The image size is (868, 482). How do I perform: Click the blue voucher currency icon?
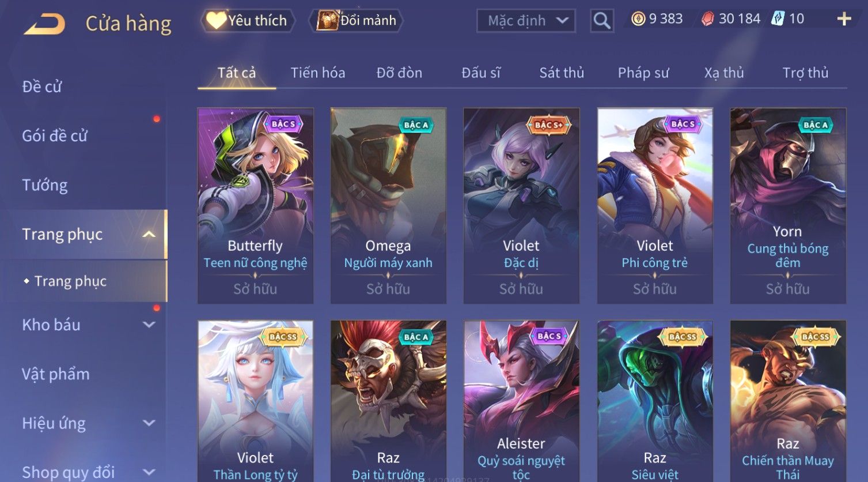coord(778,18)
